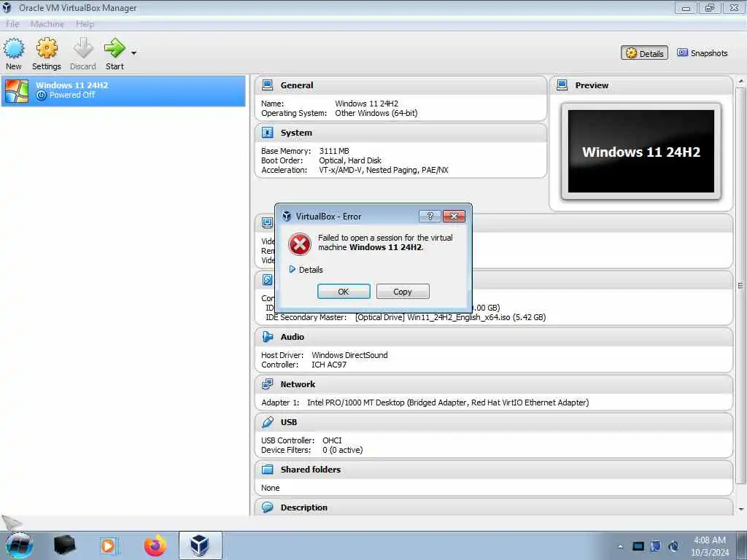This screenshot has height=560, width=747.
Task: Open the Shared folders header link
Action: pos(311,470)
